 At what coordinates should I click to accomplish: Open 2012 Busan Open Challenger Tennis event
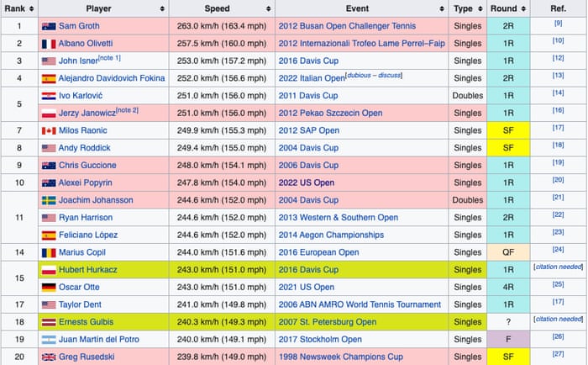pos(347,26)
